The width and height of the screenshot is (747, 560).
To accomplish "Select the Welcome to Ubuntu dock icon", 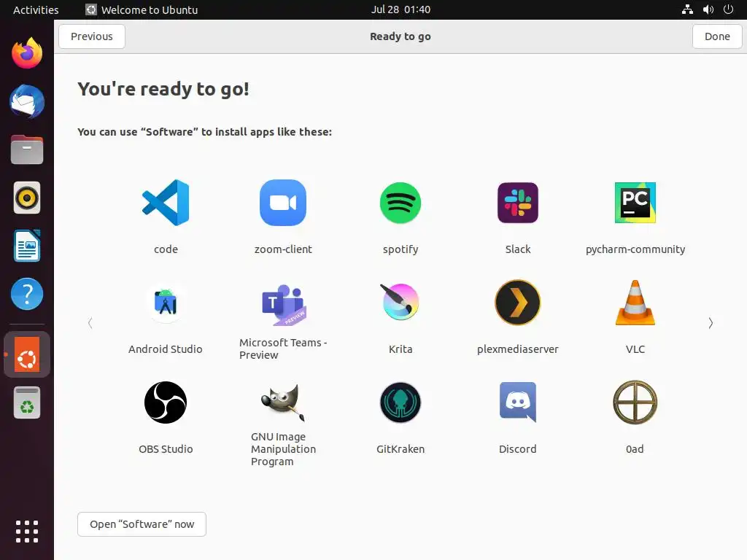I will pos(27,354).
